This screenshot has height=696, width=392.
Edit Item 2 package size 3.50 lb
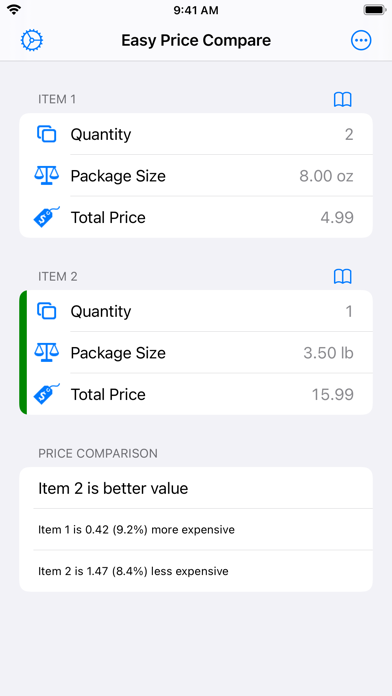329,353
